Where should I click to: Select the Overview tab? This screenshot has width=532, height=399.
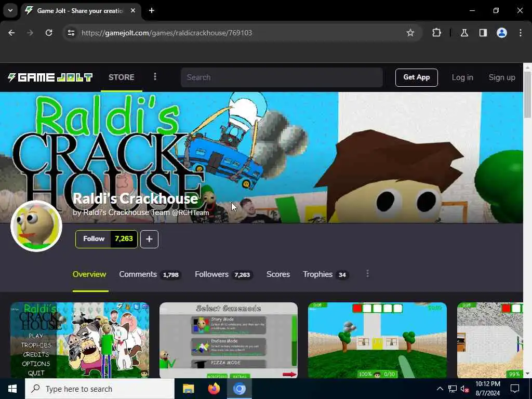89,274
